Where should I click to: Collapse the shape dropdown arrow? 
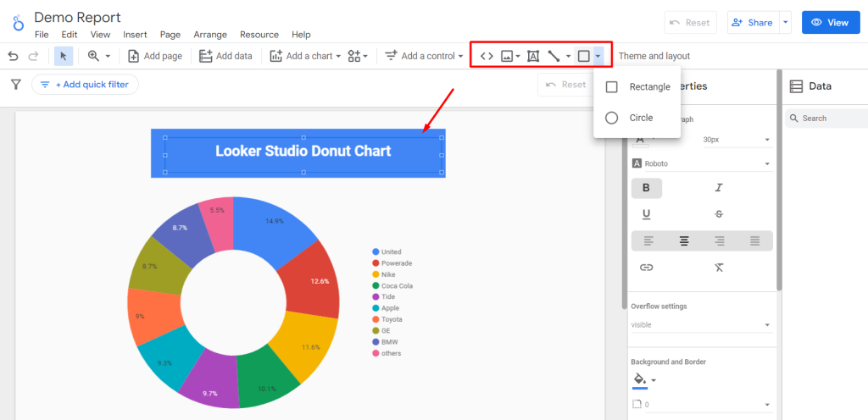pyautogui.click(x=598, y=56)
